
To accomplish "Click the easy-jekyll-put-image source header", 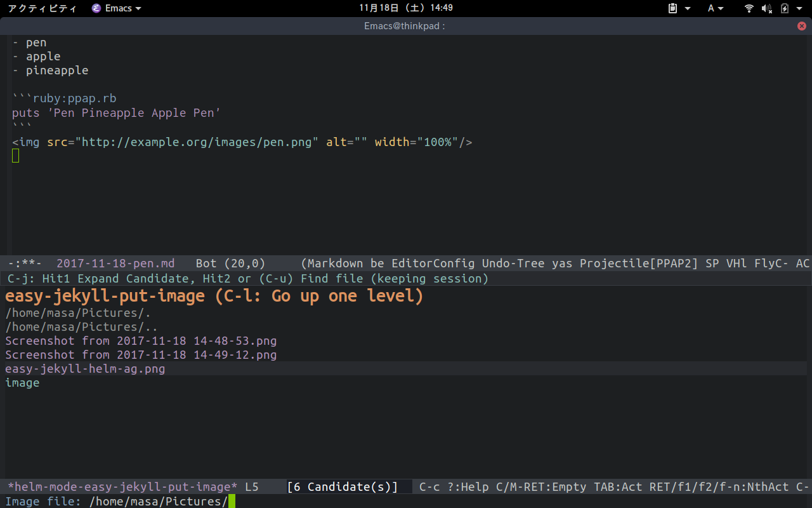I will 214,296.
